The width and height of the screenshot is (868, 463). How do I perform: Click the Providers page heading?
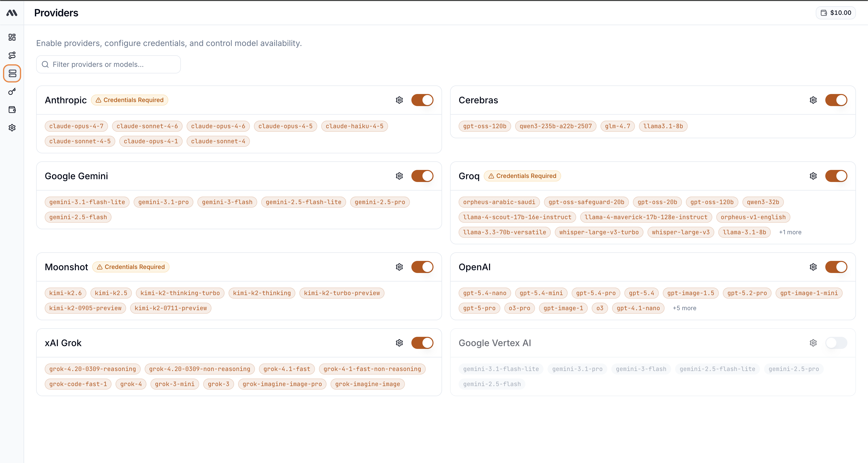pos(56,13)
